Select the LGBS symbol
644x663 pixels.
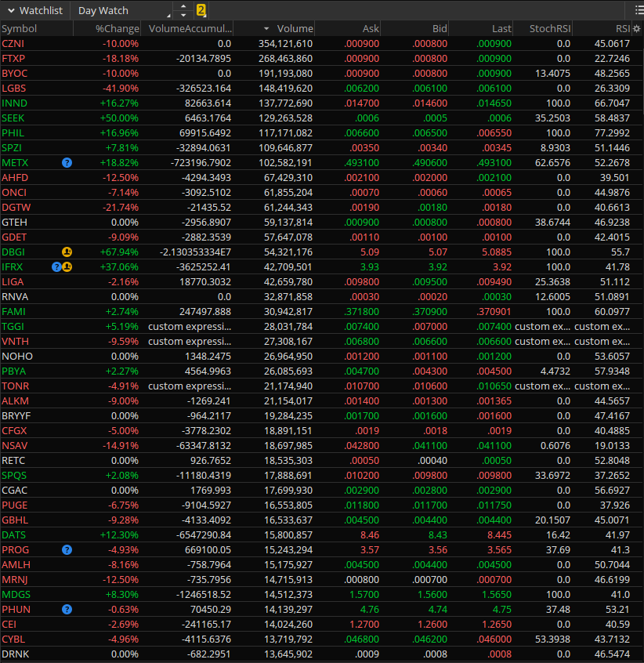coord(13,89)
